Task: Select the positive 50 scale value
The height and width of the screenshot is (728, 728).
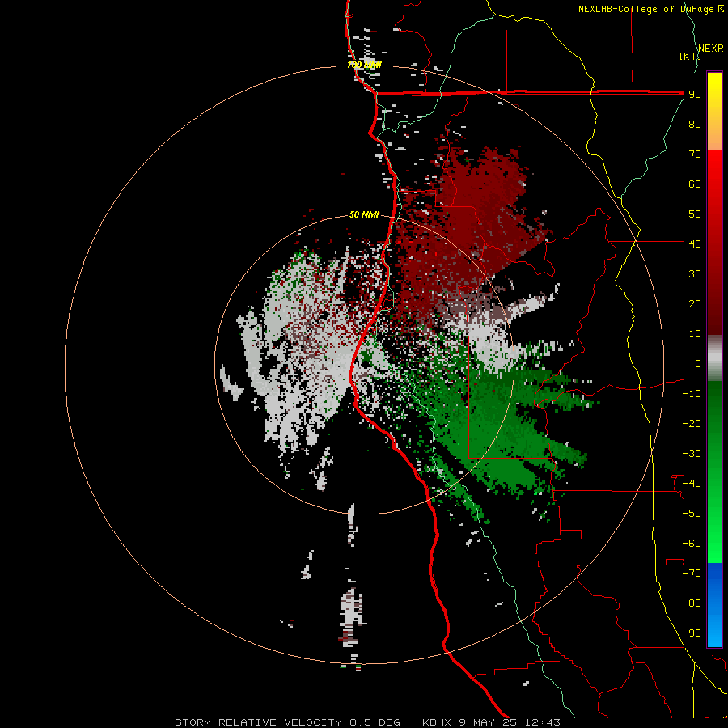Action: (695, 214)
